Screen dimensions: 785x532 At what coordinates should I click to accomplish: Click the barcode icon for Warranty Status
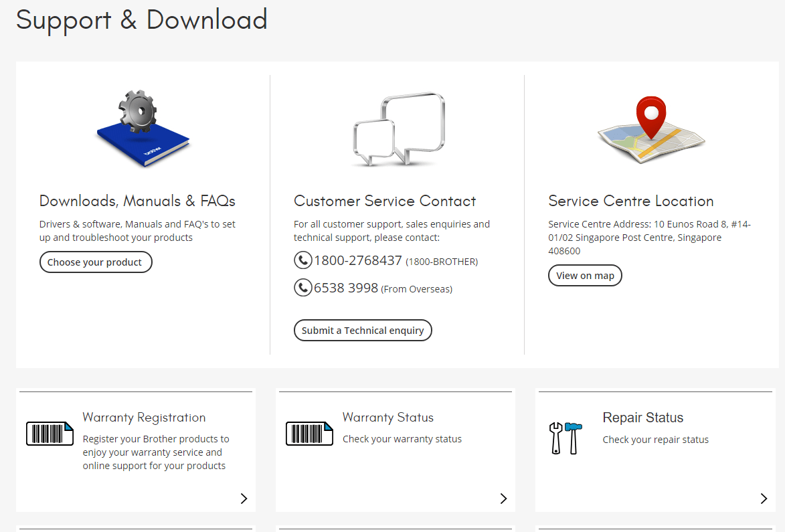(309, 434)
